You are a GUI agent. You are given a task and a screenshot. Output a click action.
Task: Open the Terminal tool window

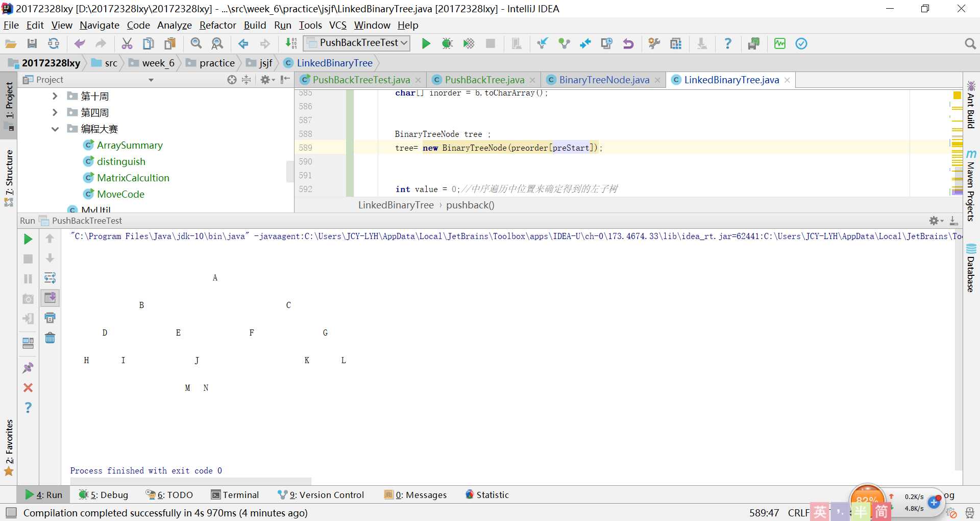pos(235,494)
